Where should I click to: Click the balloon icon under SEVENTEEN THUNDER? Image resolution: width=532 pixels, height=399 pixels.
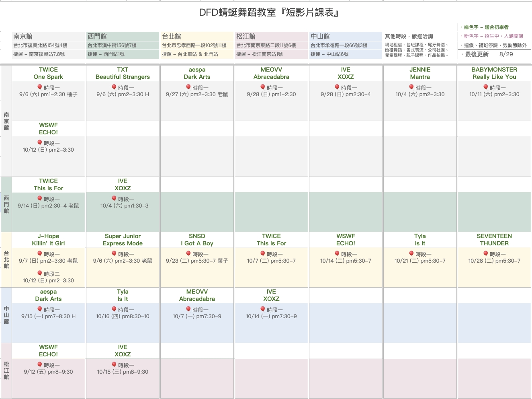click(x=486, y=253)
